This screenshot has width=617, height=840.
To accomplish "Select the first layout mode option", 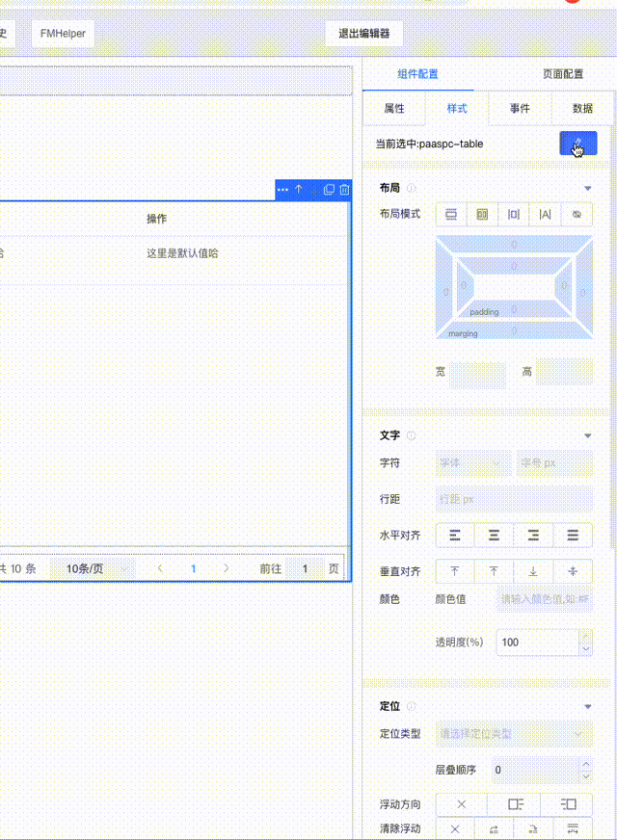I will [451, 214].
